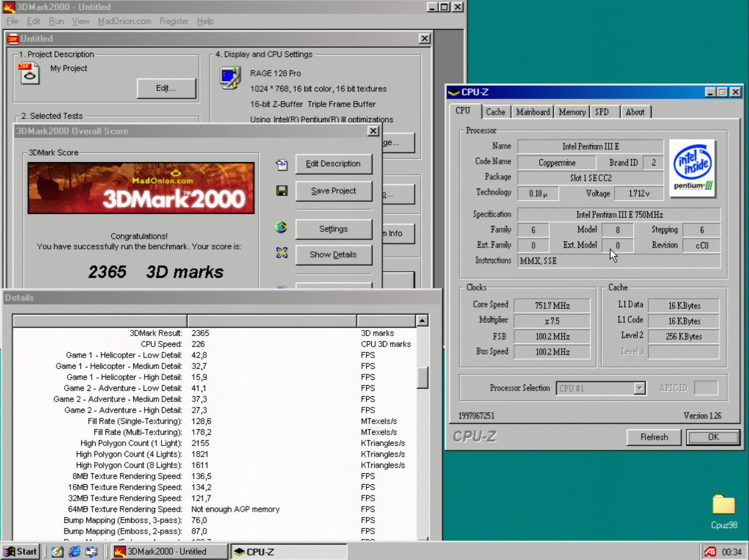This screenshot has width=749, height=560.
Task: Click the Core Speed value 751.7 MHz
Action: tap(552, 305)
